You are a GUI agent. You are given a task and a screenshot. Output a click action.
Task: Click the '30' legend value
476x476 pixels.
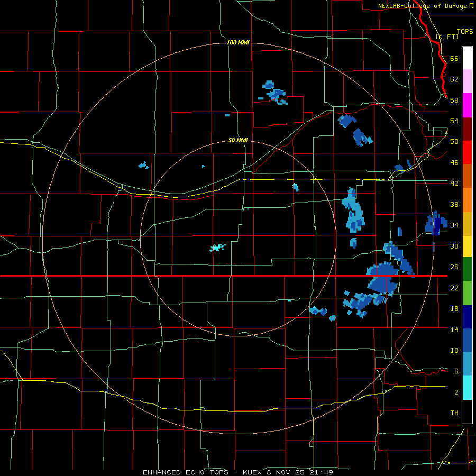(454, 246)
